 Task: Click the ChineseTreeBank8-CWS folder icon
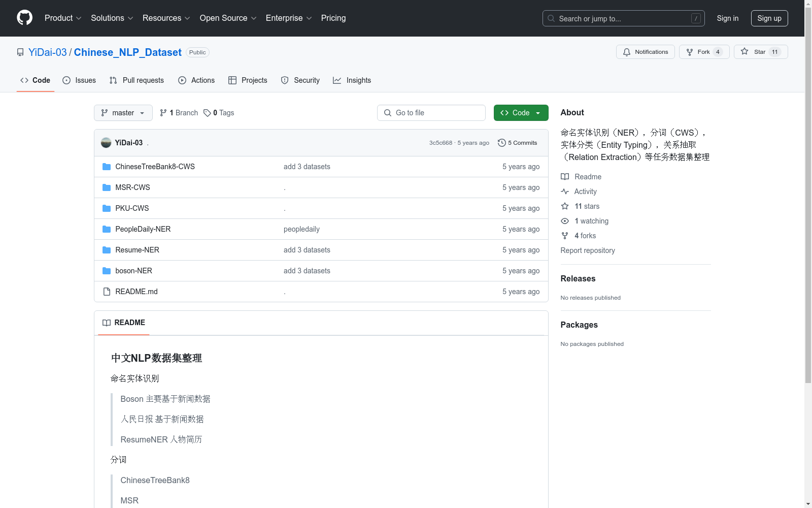pyautogui.click(x=107, y=167)
